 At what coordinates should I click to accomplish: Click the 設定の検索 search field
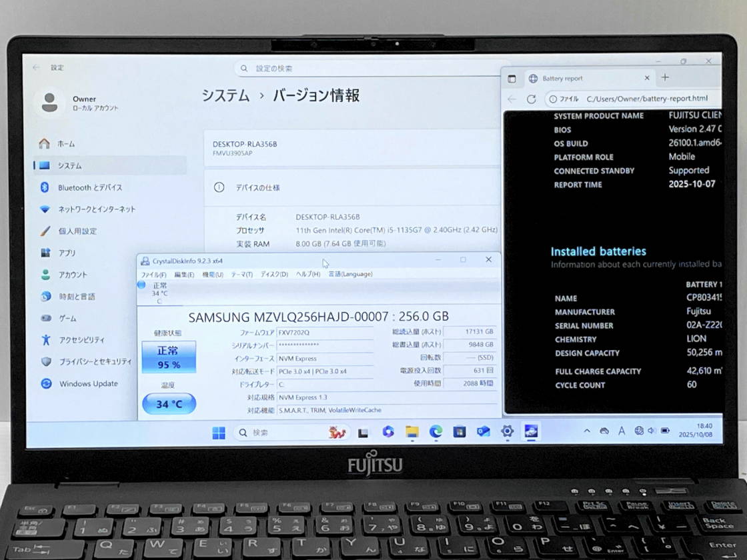[367, 69]
